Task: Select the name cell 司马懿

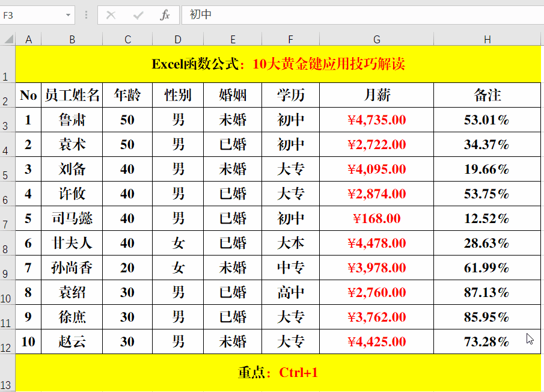Action: click(72, 218)
